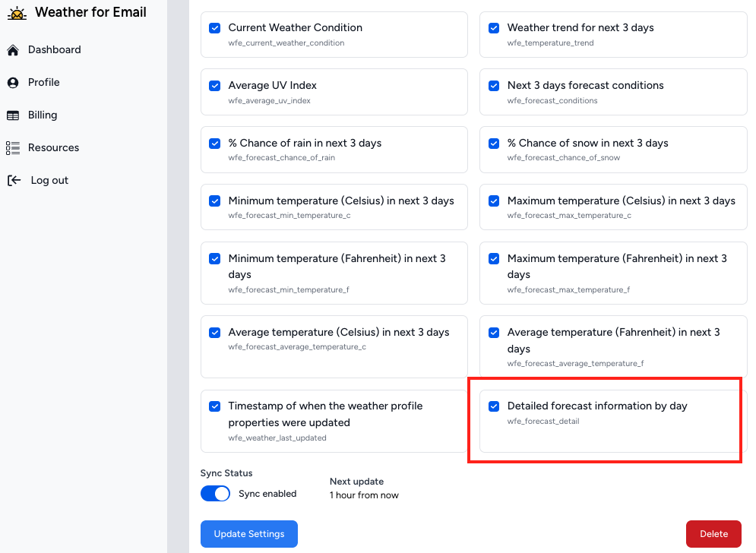This screenshot has height=553, width=756.
Task: Click the wfe_forecast_chance_of_rain text
Action: click(x=282, y=158)
